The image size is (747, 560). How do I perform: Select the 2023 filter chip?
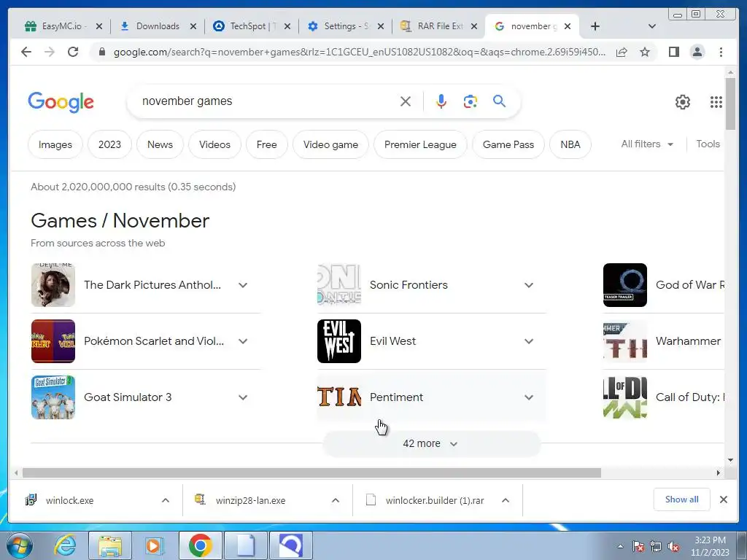coord(109,144)
